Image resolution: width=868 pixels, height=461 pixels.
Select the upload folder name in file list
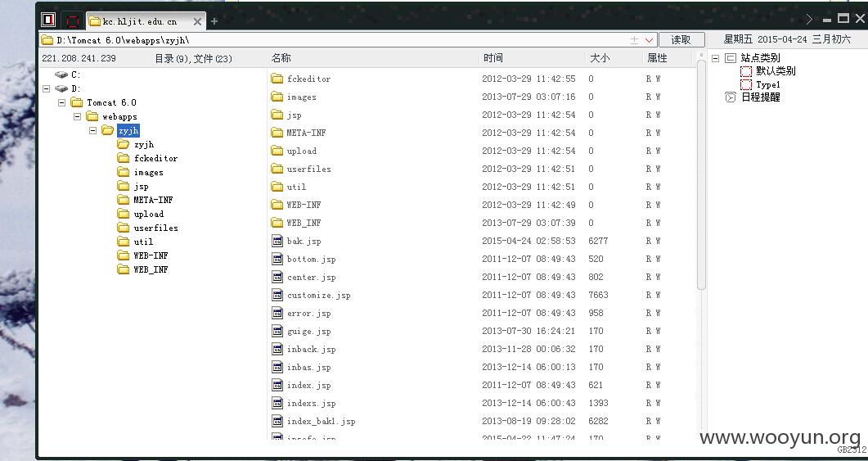pos(302,151)
